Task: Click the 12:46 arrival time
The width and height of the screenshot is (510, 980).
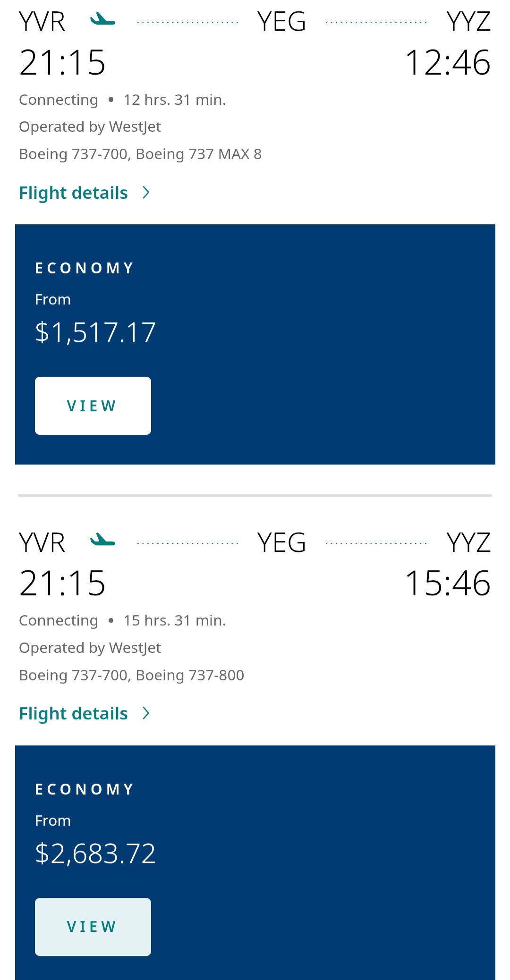Action: 448,62
